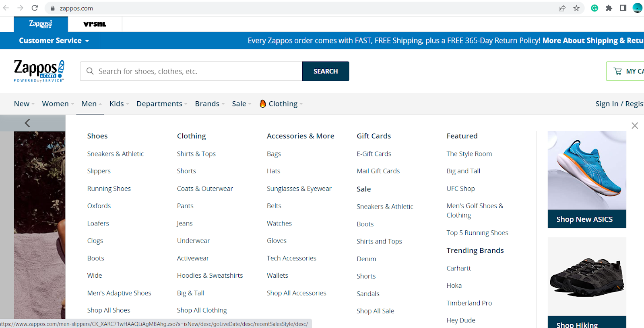The width and height of the screenshot is (644, 328).
Task: Open the Clothing navigation menu with flame icon
Action: click(x=281, y=104)
